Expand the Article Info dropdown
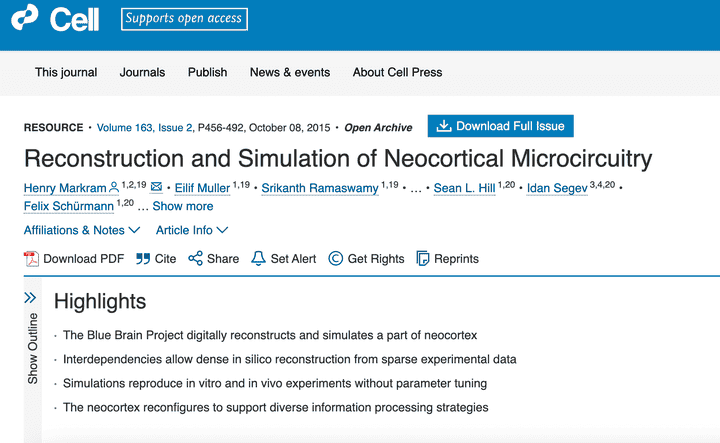Image resolution: width=720 pixels, height=443 pixels. 191,230
